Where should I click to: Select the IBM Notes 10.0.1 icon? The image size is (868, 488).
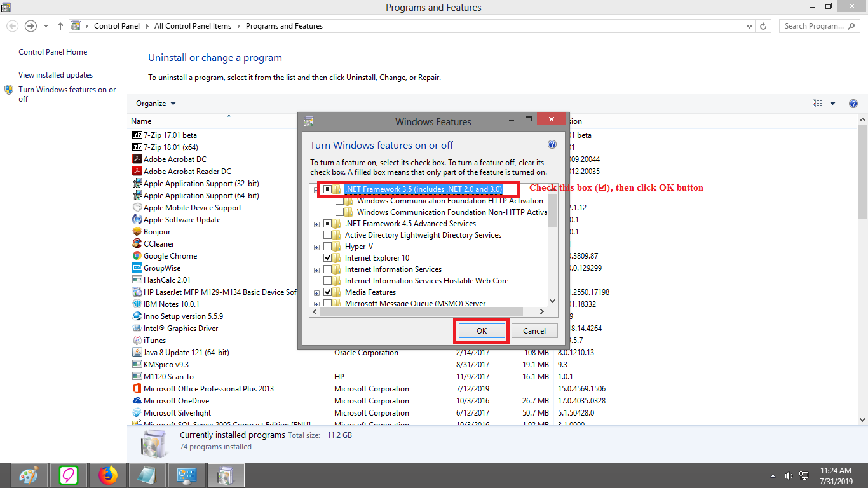[137, 304]
